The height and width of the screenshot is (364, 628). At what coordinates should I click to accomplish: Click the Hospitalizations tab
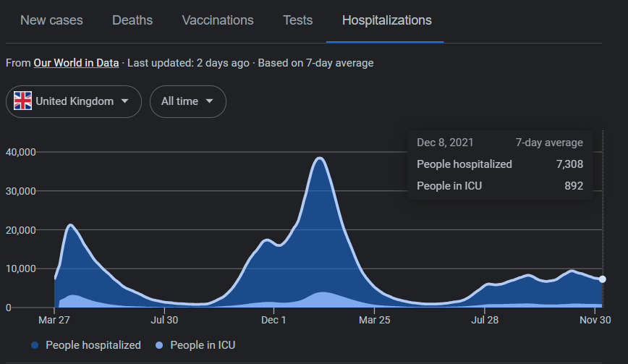(386, 20)
